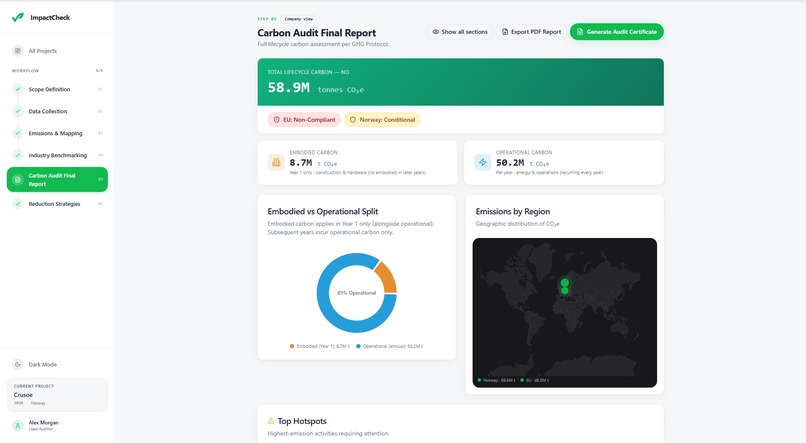Click the Emissions by Region heading
The image size is (806, 443).
(x=512, y=211)
